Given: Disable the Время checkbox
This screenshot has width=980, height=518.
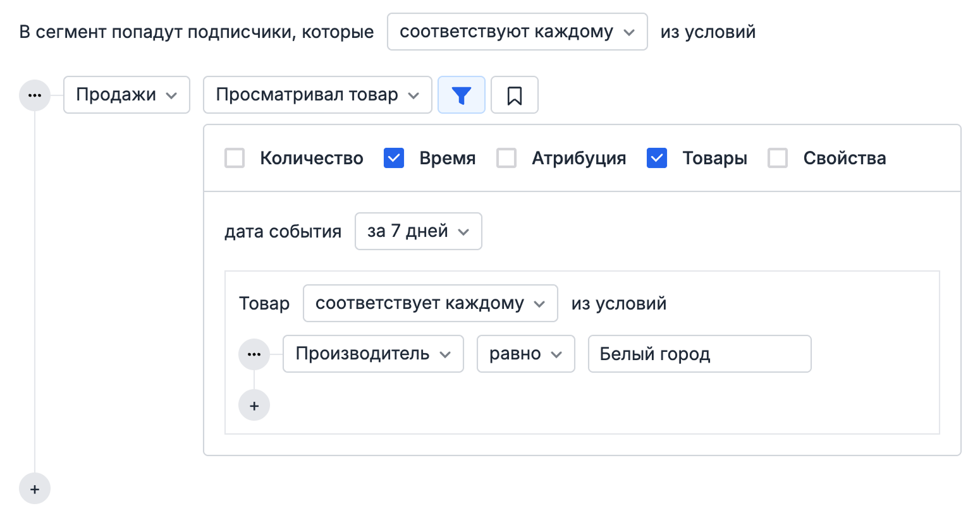Looking at the screenshot, I should [x=393, y=158].
